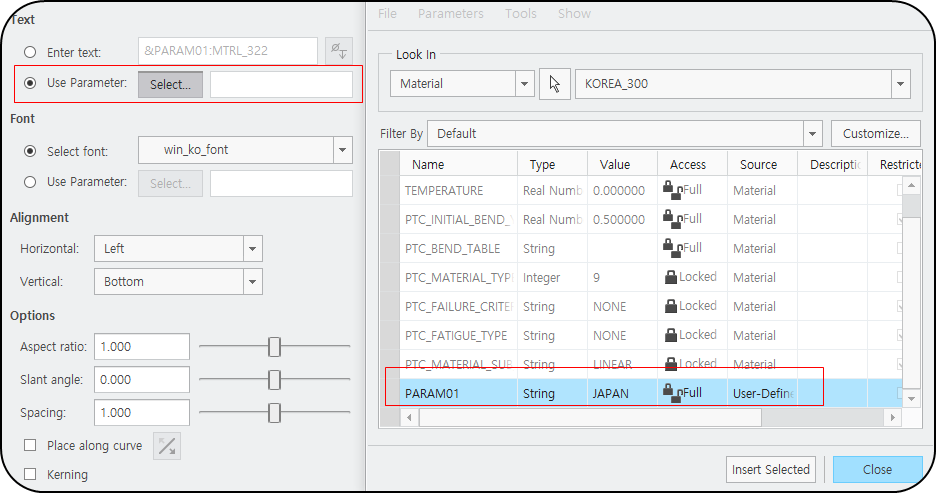Open the Vertical alignment dropdown
The height and width of the screenshot is (493, 936).
[253, 282]
